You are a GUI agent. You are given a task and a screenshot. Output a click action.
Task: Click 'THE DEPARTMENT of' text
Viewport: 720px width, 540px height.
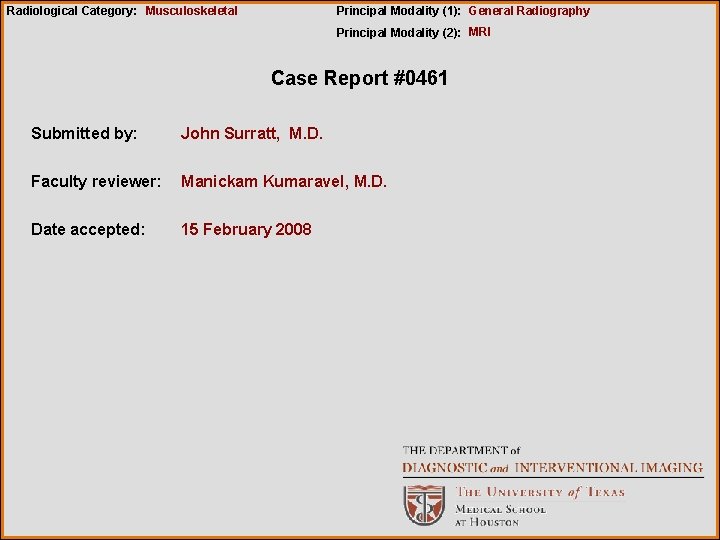tap(461, 450)
